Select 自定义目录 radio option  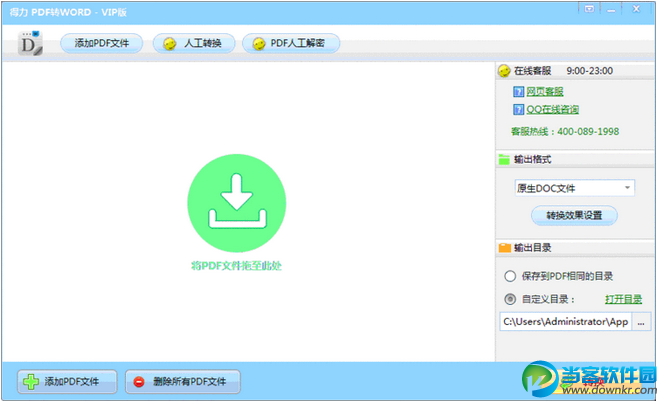pyautogui.click(x=510, y=299)
